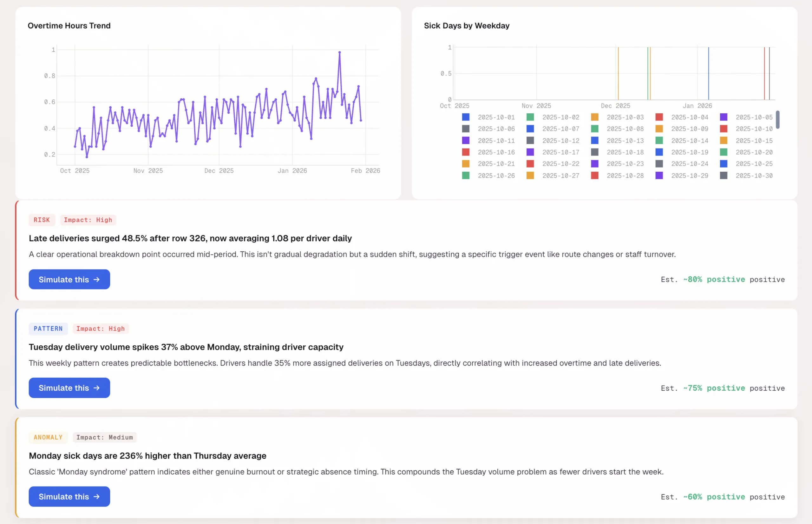
Task: Select the legend entry labeled 2025-10-15
Action: click(754, 141)
